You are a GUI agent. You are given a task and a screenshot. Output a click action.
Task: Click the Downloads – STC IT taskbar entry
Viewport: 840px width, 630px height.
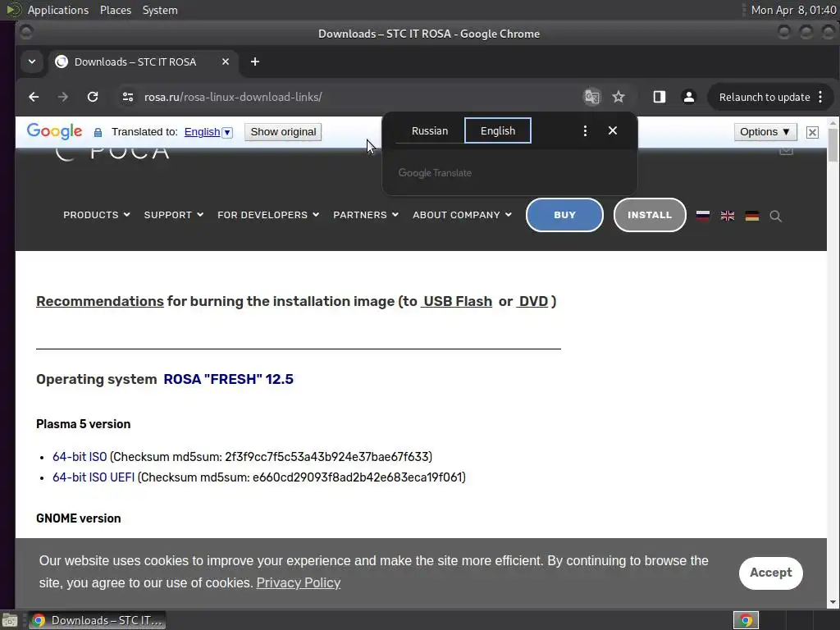click(97, 620)
